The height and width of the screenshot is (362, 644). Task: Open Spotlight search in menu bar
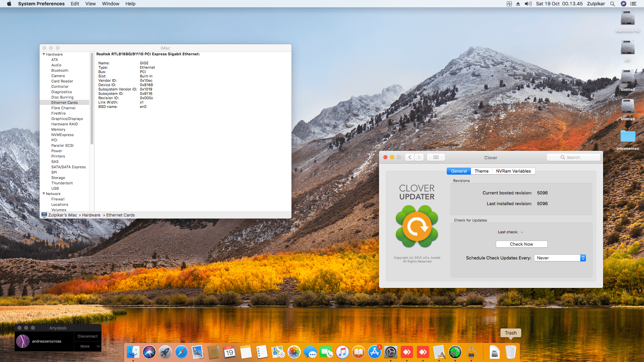612,4
